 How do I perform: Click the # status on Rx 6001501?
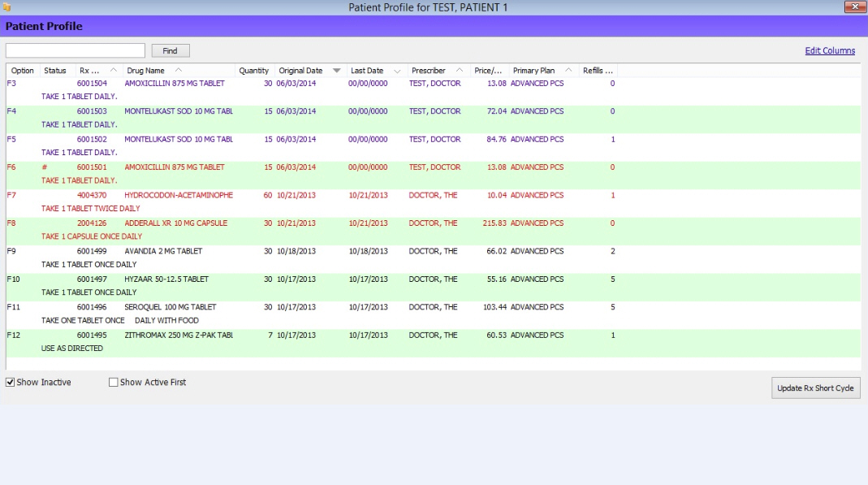click(x=45, y=167)
